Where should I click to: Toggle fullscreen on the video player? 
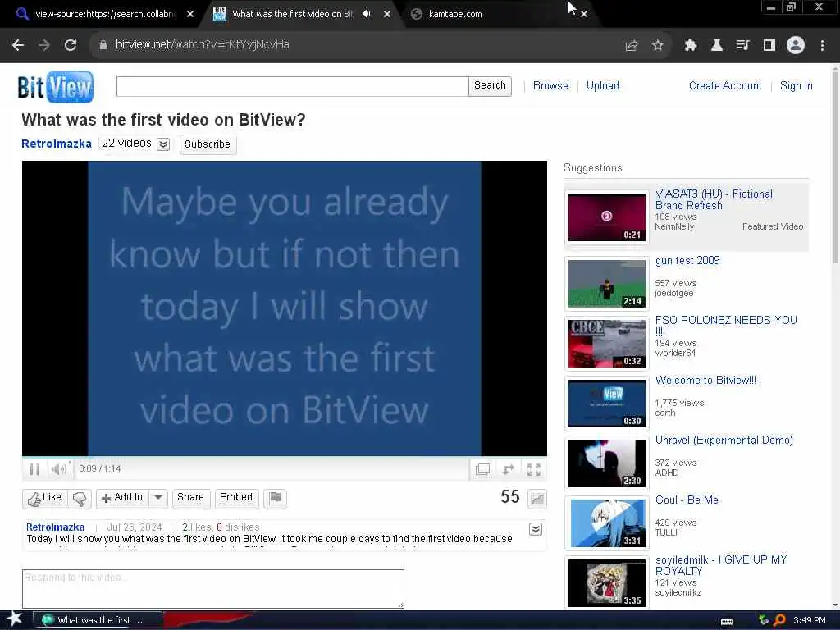tap(534, 470)
